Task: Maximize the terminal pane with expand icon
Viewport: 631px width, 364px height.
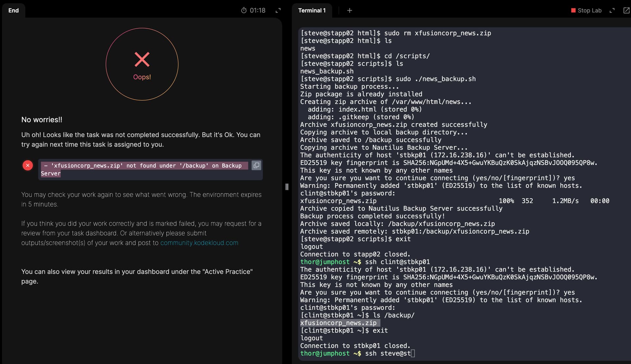Action: coord(612,11)
